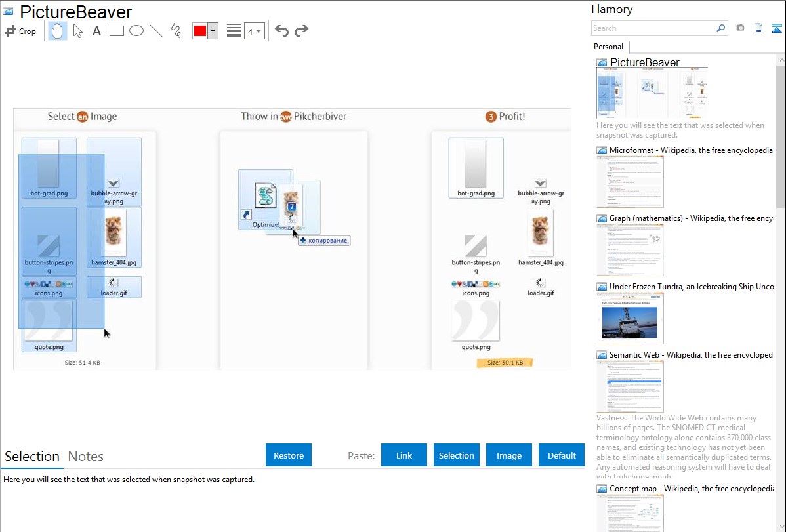Open the Microformat snapshot thumbnail
The width and height of the screenshot is (786, 532).
click(630, 182)
